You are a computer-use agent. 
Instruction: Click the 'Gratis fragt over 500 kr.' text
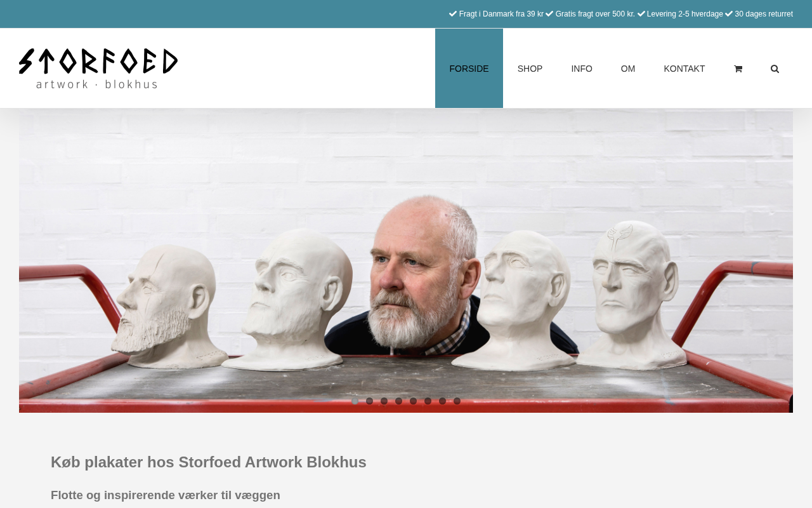click(x=595, y=14)
